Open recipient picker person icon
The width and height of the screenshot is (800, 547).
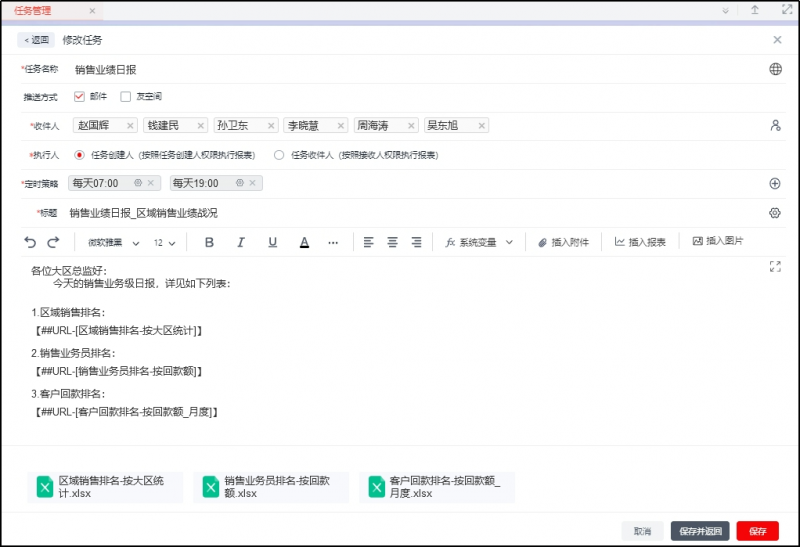click(775, 126)
